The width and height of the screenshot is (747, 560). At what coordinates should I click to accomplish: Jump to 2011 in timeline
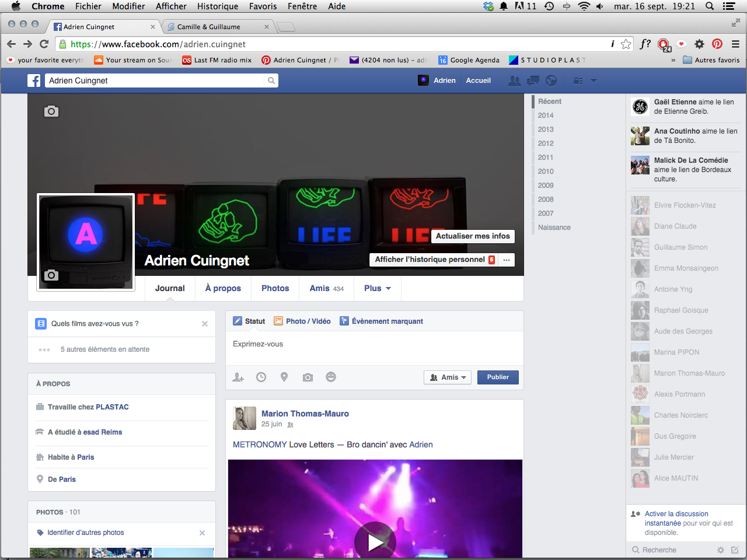tap(546, 157)
